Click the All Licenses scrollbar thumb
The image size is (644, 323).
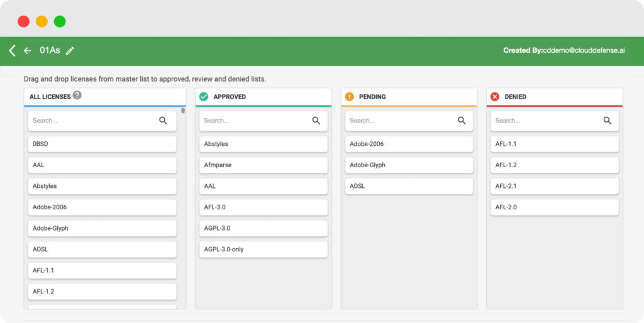(x=183, y=111)
